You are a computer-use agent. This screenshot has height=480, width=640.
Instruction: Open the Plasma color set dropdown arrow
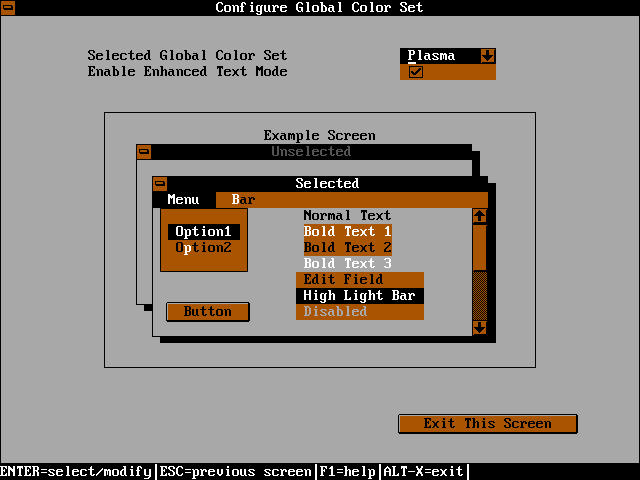(487, 56)
